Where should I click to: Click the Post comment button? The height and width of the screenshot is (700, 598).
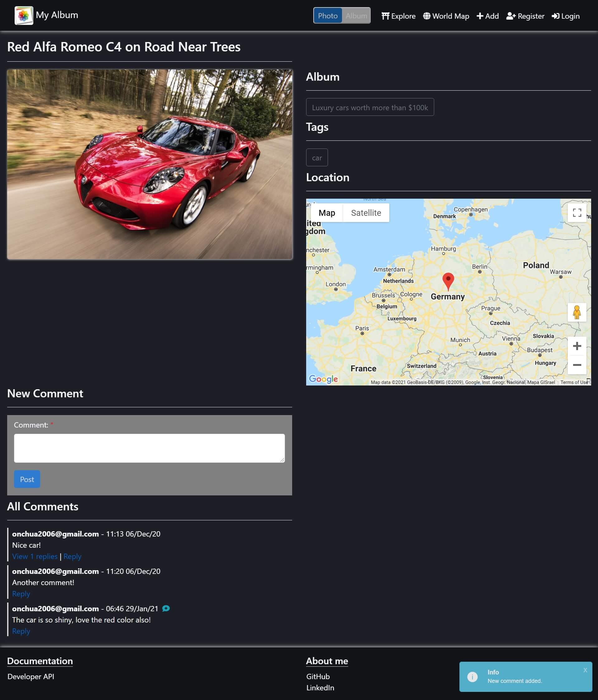pyautogui.click(x=27, y=479)
